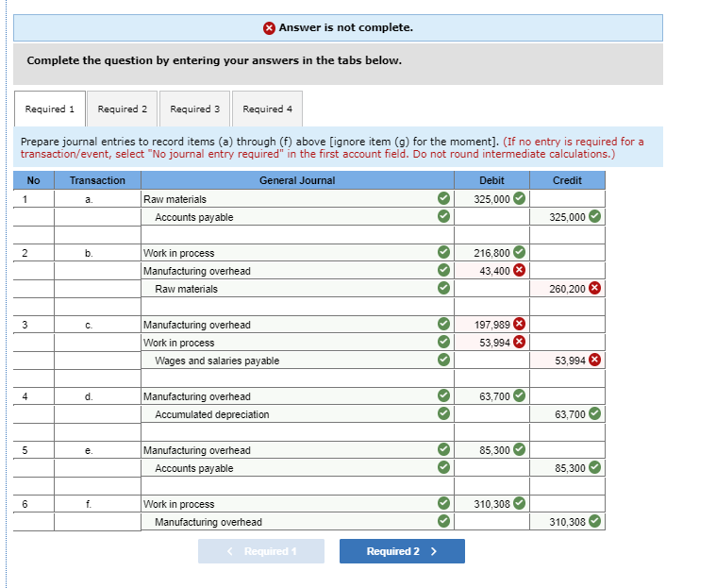Image resolution: width=716 pixels, height=588 pixels.
Task: Click red X icon next to 260,200 credit
Action: point(594,288)
